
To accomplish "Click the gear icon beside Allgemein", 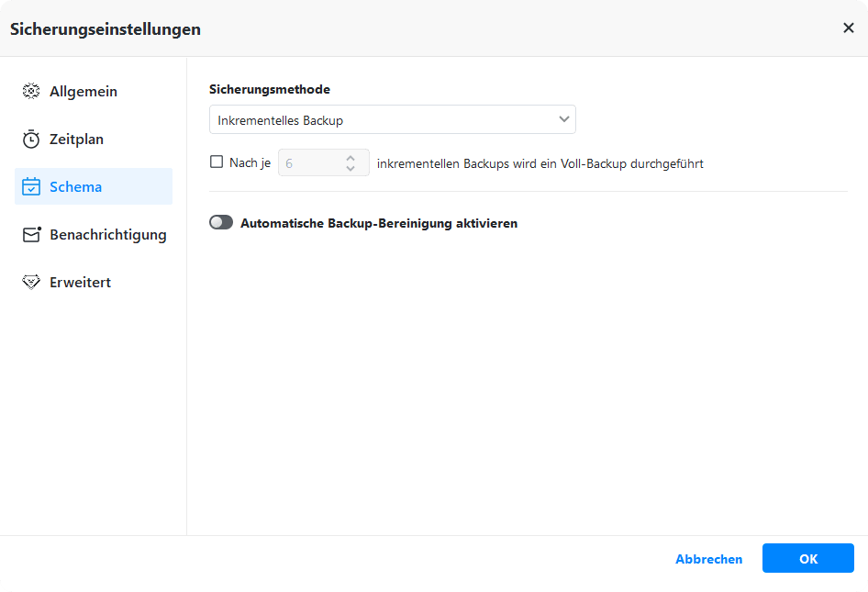I will click(31, 92).
